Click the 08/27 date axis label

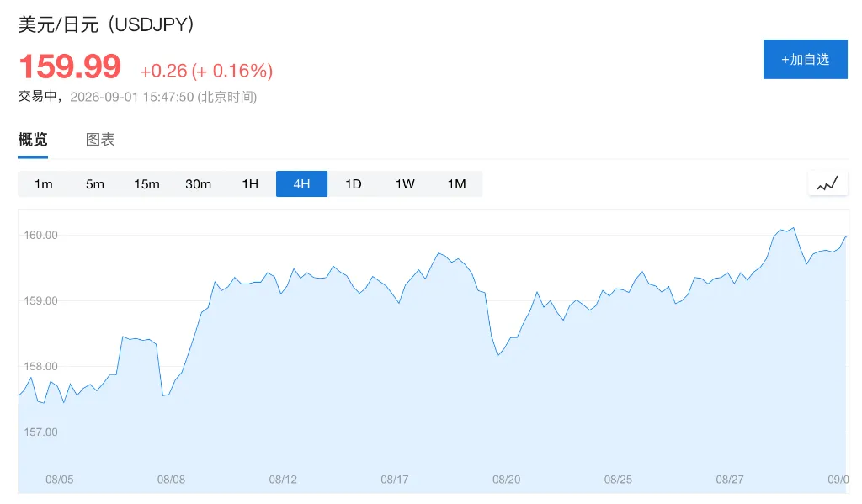(x=730, y=480)
